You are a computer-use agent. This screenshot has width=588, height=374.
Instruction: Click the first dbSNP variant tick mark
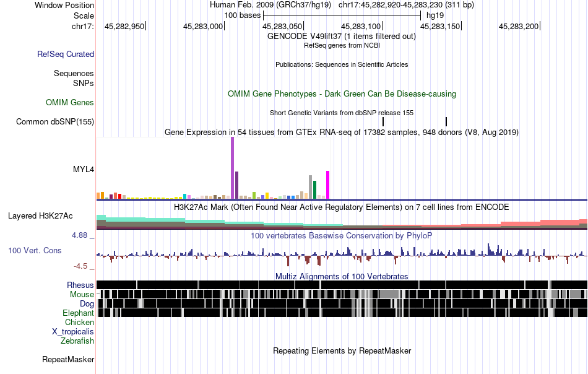coord(383,121)
